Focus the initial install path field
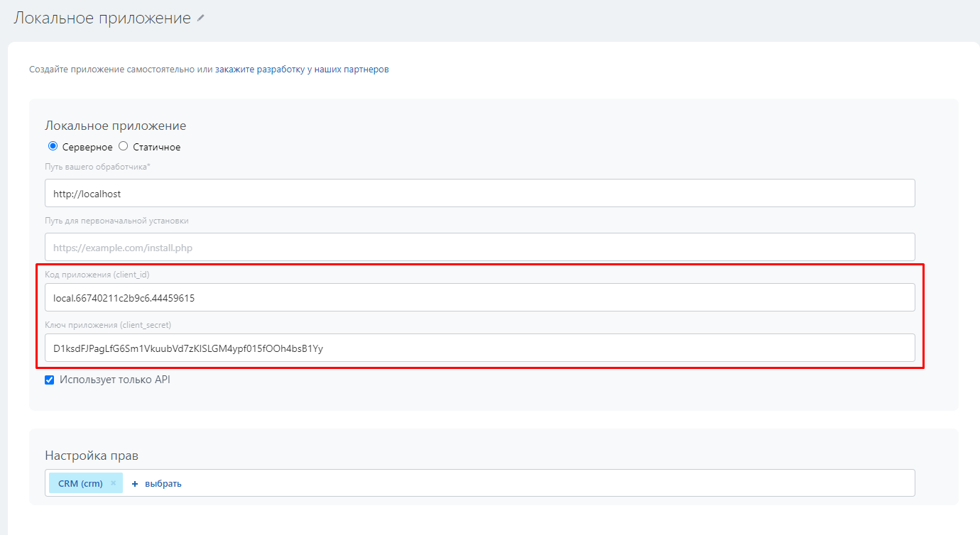This screenshot has height=535, width=980. pyautogui.click(x=479, y=247)
